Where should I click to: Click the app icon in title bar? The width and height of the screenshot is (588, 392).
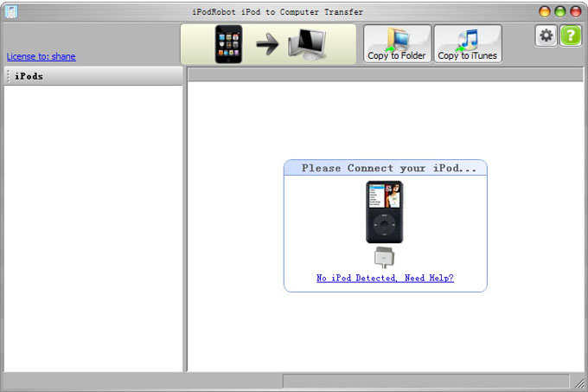point(11,11)
